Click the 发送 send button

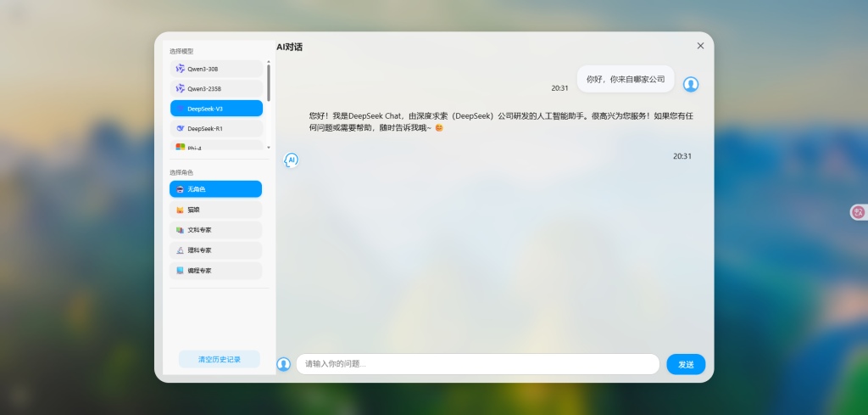click(686, 365)
